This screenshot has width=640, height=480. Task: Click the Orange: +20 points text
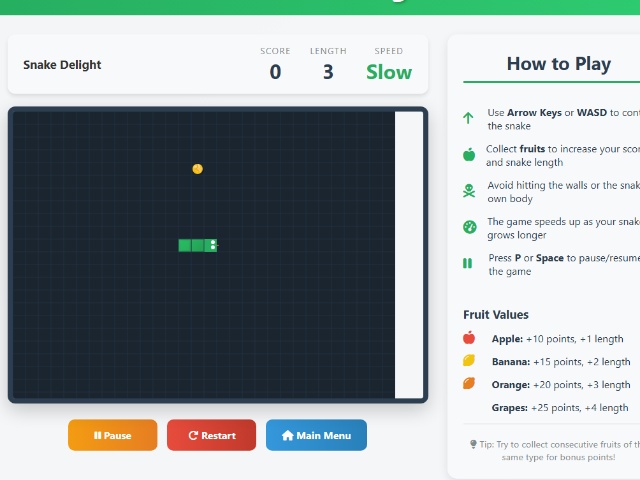(561, 384)
